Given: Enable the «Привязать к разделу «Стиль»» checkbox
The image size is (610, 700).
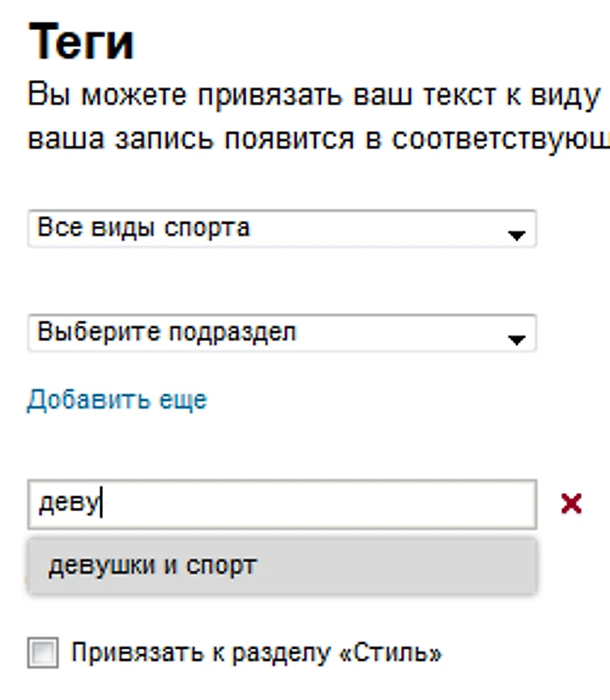Looking at the screenshot, I should click(43, 653).
